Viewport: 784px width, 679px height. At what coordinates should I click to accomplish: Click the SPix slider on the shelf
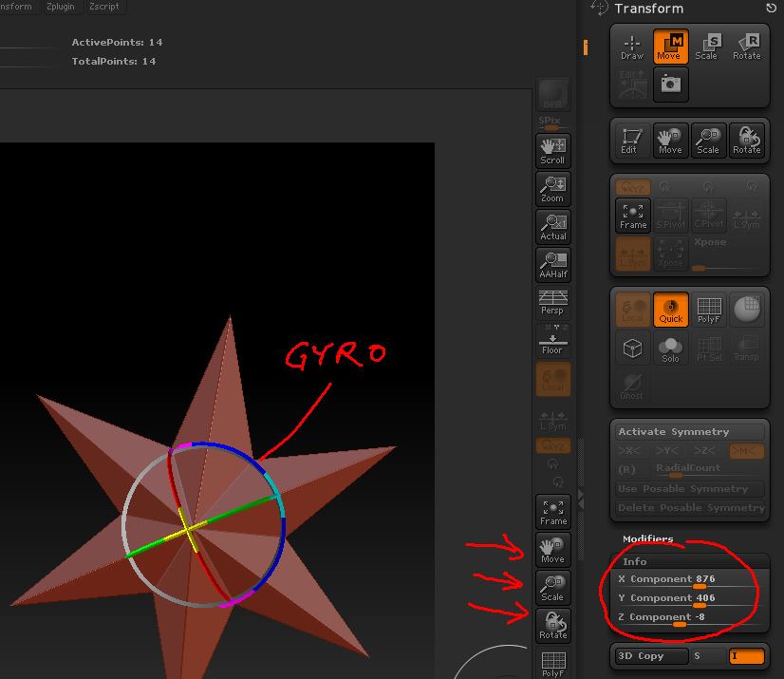[x=553, y=123]
